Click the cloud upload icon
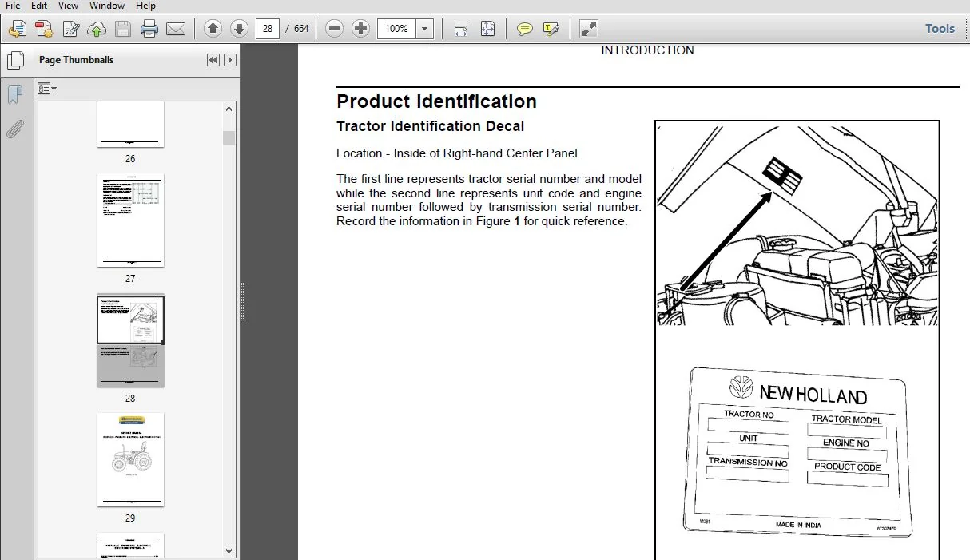Screen dimensions: 970x560 [x=97, y=29]
